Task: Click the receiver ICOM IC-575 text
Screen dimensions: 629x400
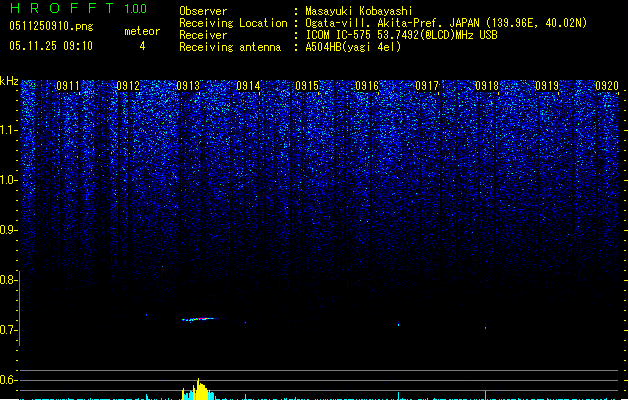Action: (x=401, y=35)
